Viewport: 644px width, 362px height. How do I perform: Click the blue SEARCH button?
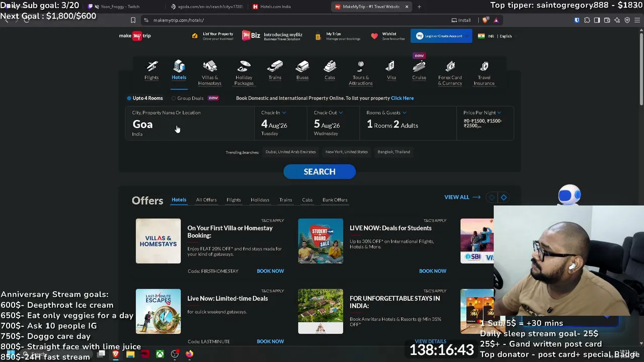click(x=319, y=171)
